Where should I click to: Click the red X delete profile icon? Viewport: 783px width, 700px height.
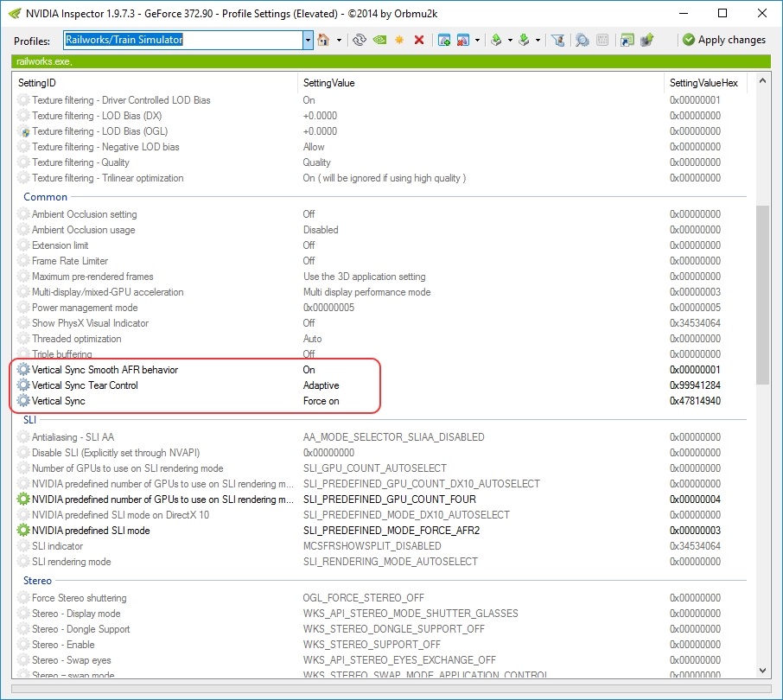point(419,40)
